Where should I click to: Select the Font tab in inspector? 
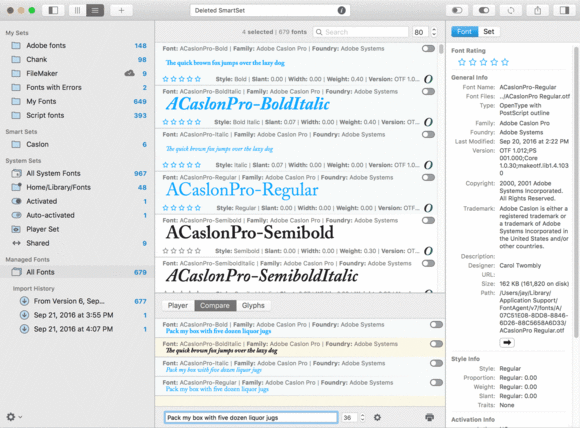pos(465,32)
